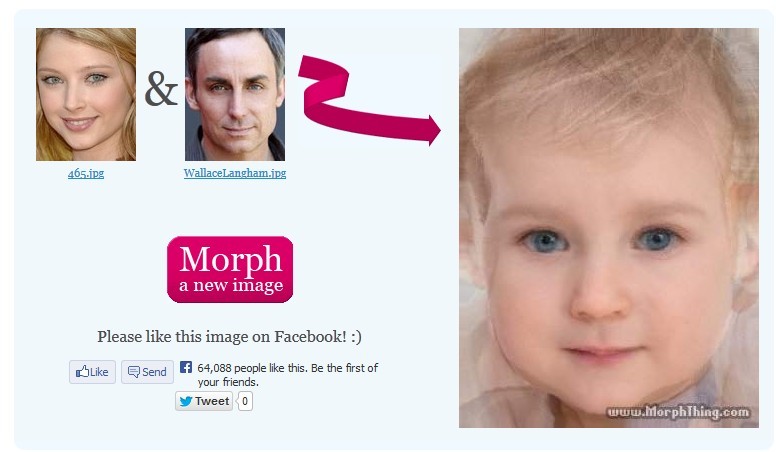
Task: Click the pink curved arrow graphic
Action: (x=369, y=100)
